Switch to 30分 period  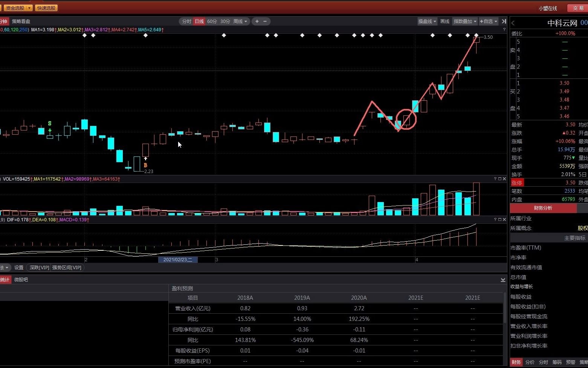pyautogui.click(x=225, y=21)
